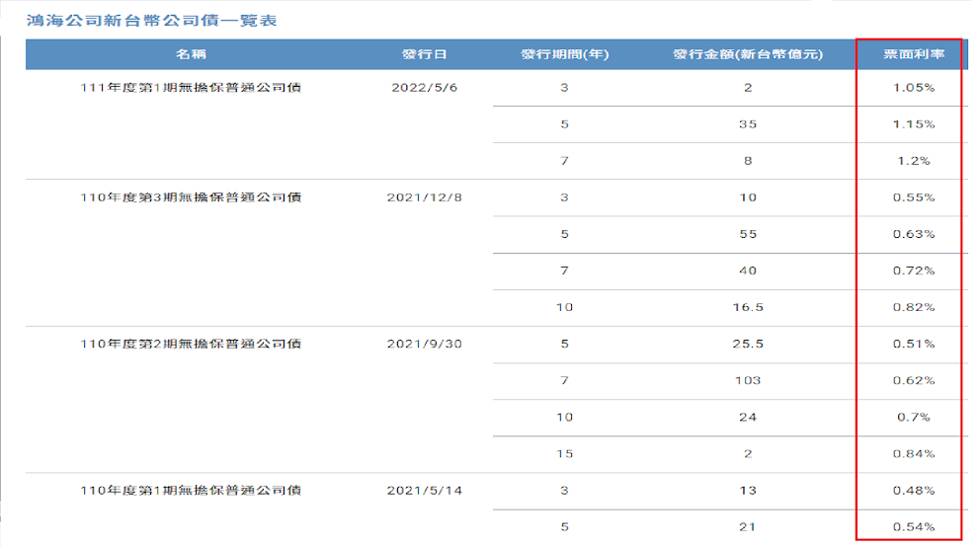980x546 pixels.
Task: Click period 3 years in the 1.05% row
Action: point(565,88)
